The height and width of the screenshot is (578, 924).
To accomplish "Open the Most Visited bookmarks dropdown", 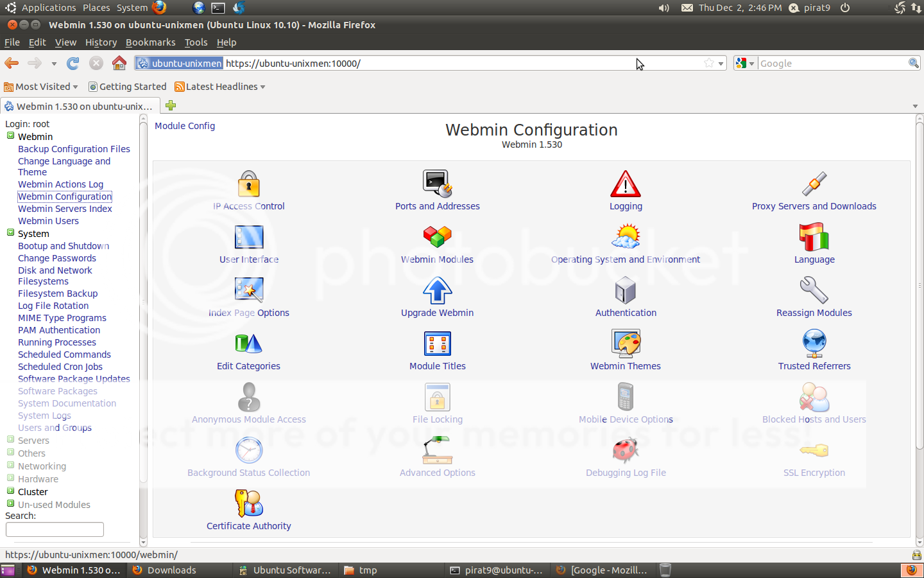I will tap(41, 87).
